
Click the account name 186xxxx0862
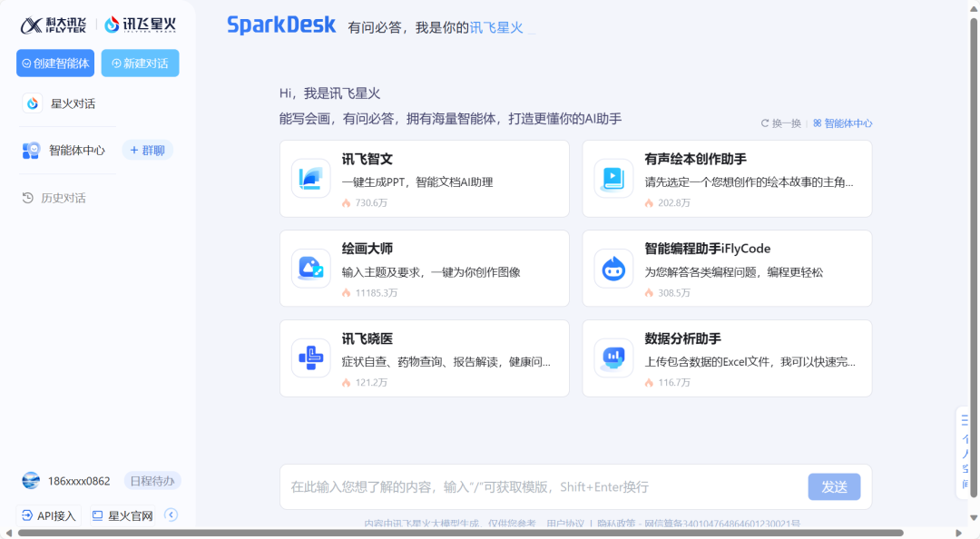[79, 481]
